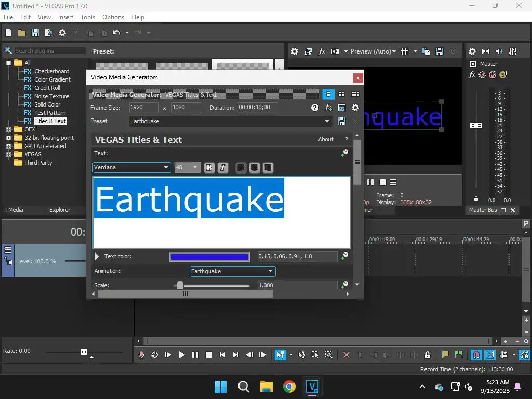Viewport: 532px width, 399px height.
Task: Open a project with the folder icon
Action: [x=22, y=33]
